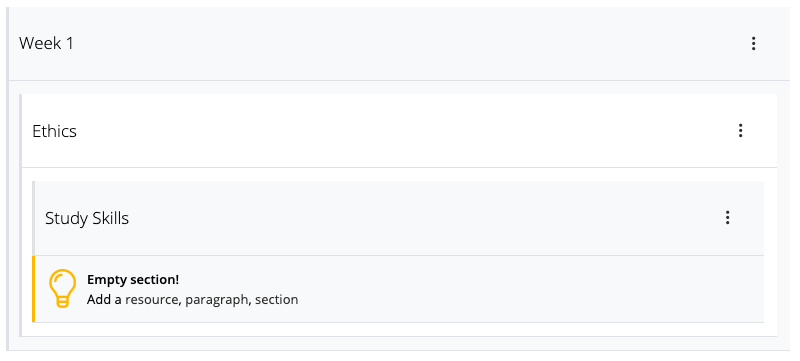Click the yellow lightbulb hint icon
The width and height of the screenshot is (800, 361).
coord(62,289)
